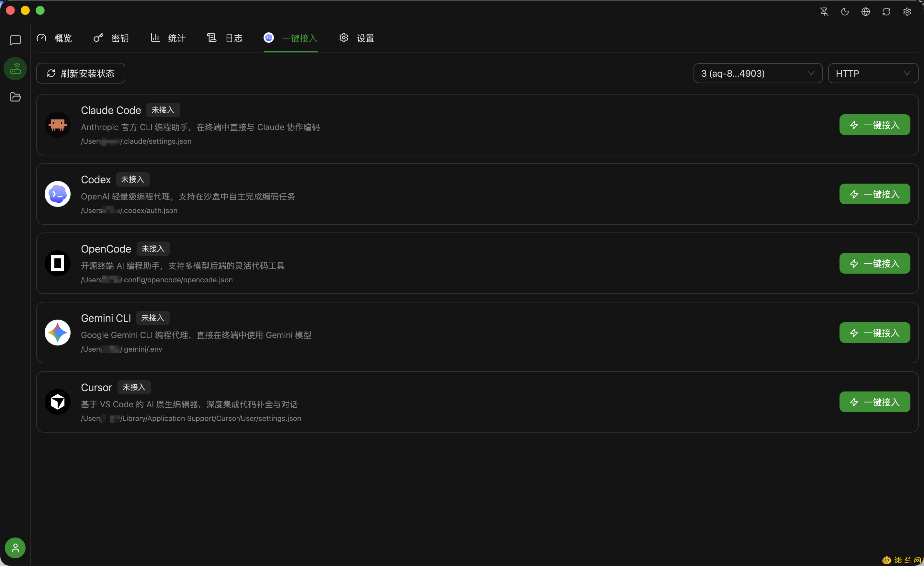This screenshot has width=924, height=566.
Task: Expand the key dropdown 3 (aq-8...4903)
Action: click(x=758, y=73)
